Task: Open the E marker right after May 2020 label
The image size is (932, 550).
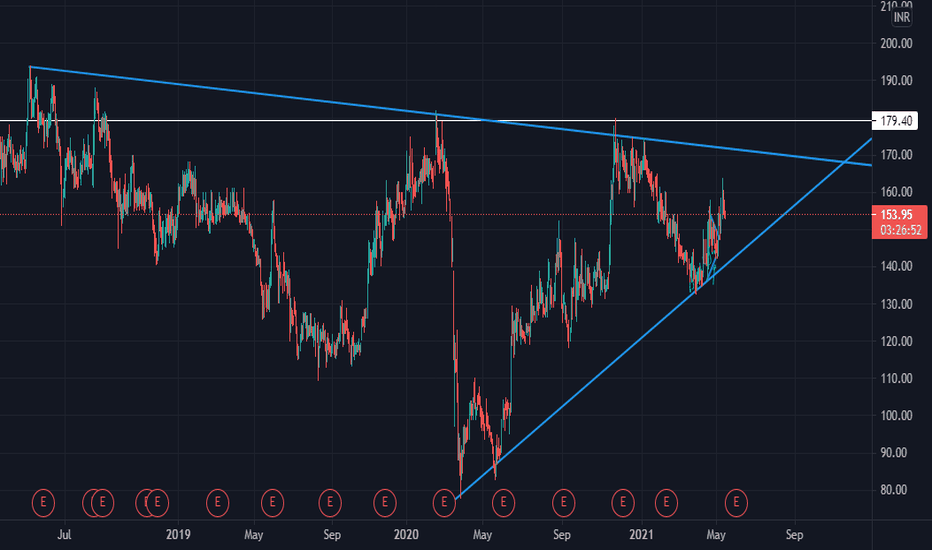Action: [503, 503]
